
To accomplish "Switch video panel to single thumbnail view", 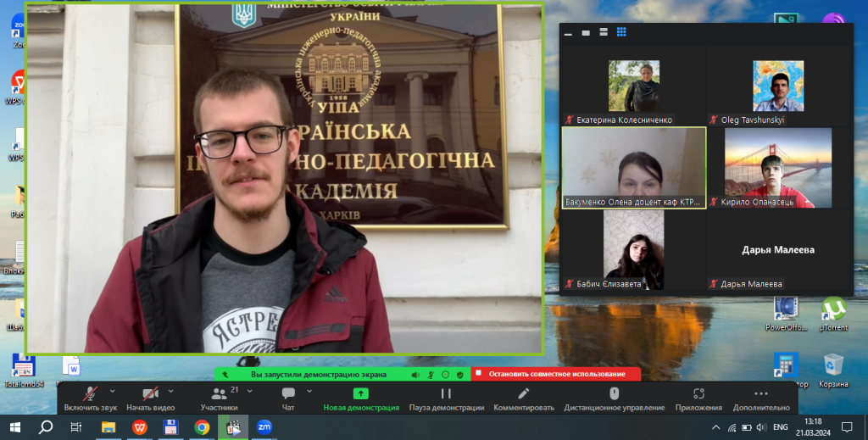I will pos(586,33).
